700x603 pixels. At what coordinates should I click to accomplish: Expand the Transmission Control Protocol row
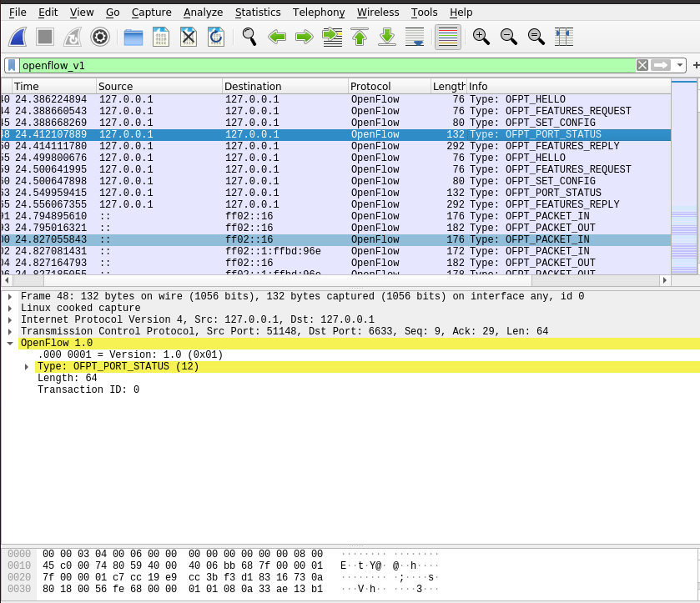[9, 331]
